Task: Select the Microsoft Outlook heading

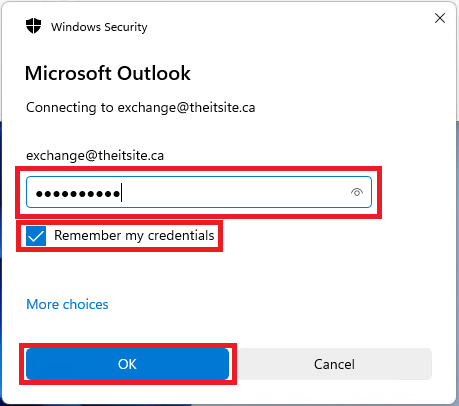Action: (108, 73)
